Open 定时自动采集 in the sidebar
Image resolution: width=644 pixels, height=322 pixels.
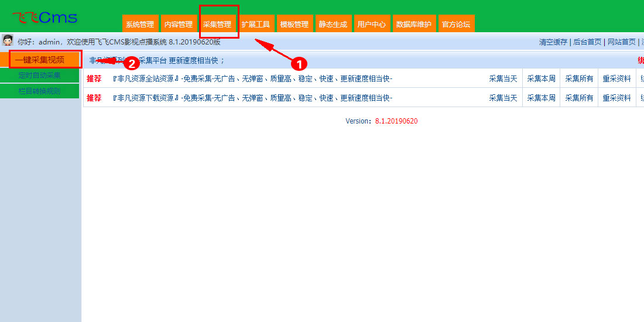click(40, 76)
